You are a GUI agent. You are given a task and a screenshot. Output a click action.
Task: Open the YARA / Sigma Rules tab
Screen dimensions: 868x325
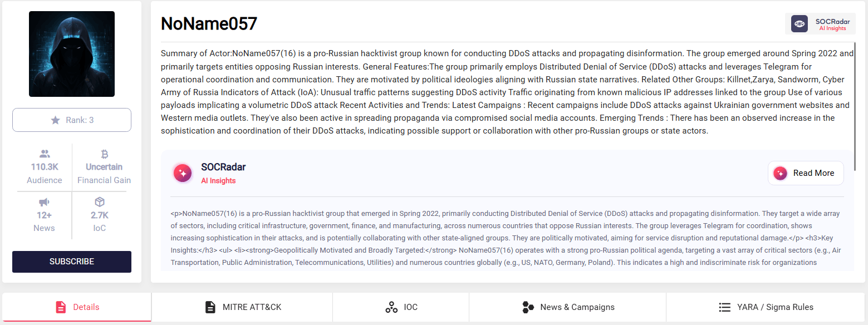point(766,307)
